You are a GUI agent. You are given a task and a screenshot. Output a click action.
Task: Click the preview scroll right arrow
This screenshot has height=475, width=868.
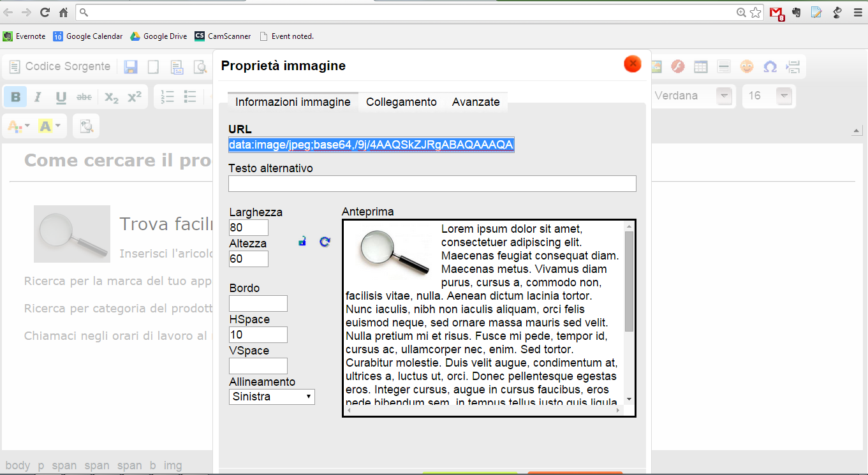tap(618, 410)
